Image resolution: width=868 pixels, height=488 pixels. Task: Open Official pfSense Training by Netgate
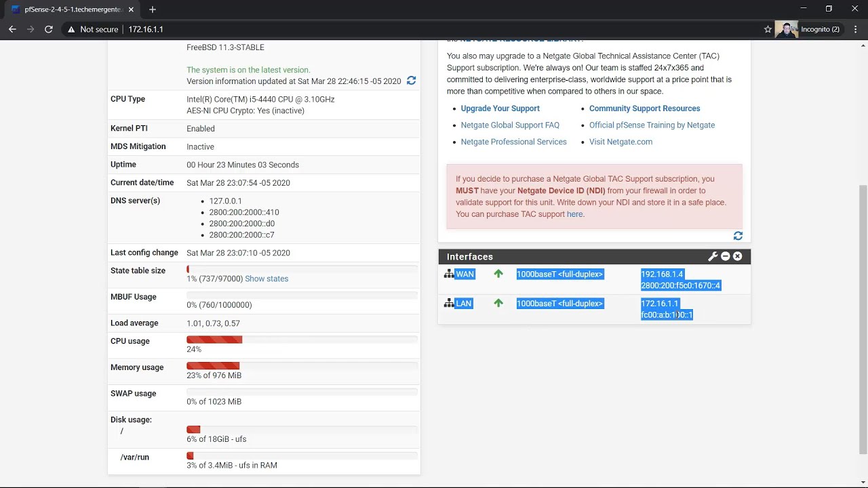coord(652,125)
